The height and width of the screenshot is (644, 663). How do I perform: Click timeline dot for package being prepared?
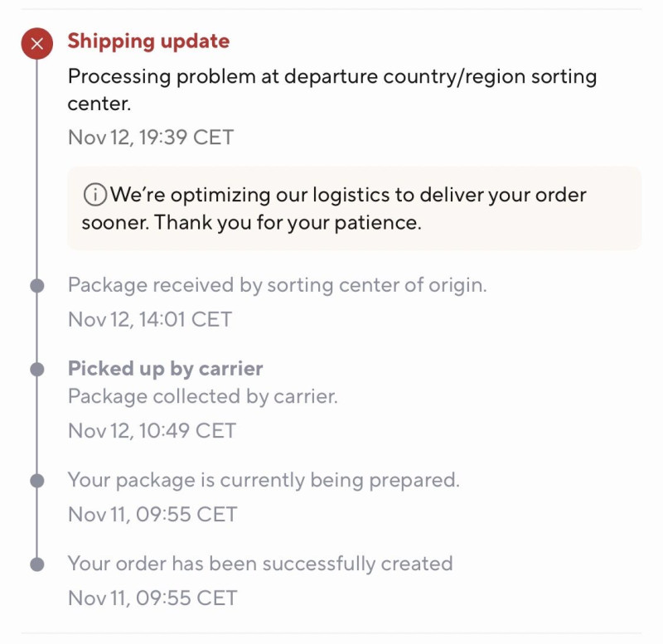click(36, 481)
